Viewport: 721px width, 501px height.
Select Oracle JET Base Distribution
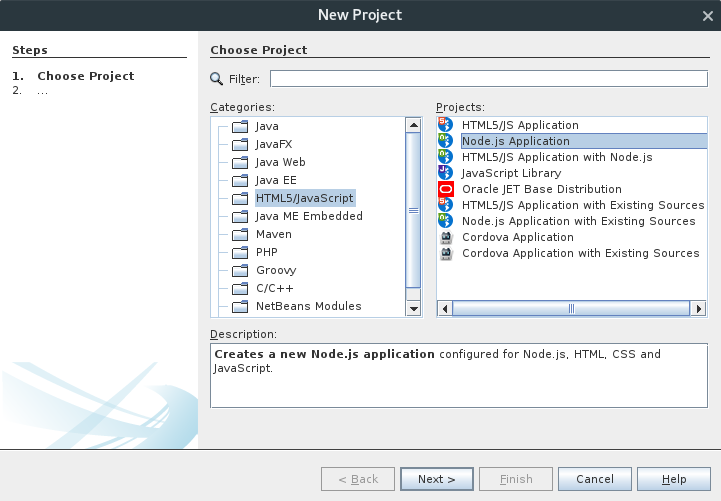[x=542, y=189]
